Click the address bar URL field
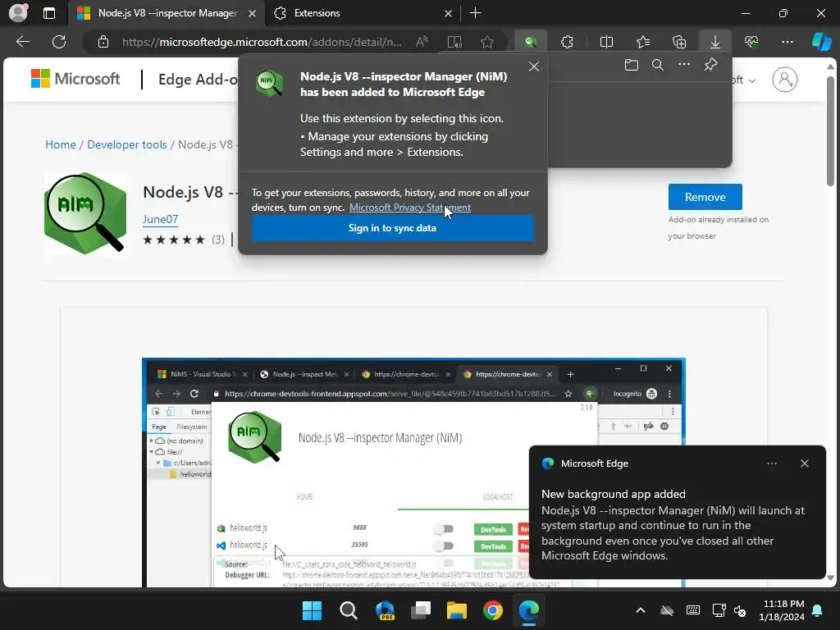 (262, 42)
